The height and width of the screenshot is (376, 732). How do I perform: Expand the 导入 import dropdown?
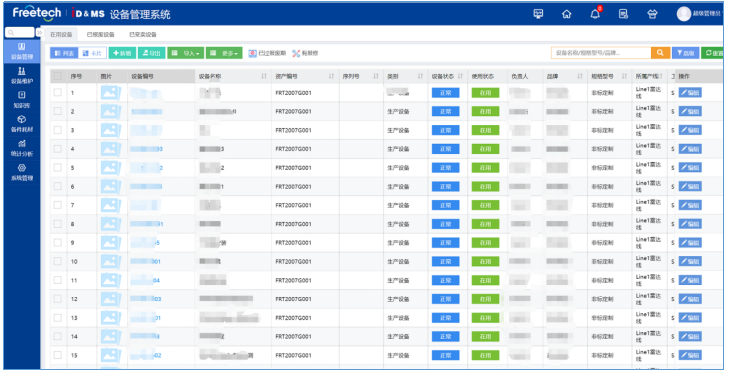[x=185, y=53]
